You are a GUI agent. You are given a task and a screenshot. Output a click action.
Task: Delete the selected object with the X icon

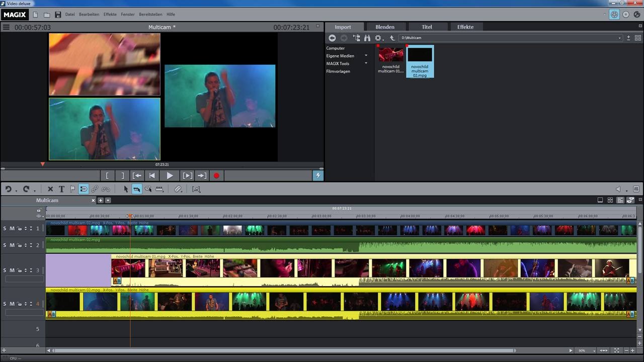coord(50,189)
